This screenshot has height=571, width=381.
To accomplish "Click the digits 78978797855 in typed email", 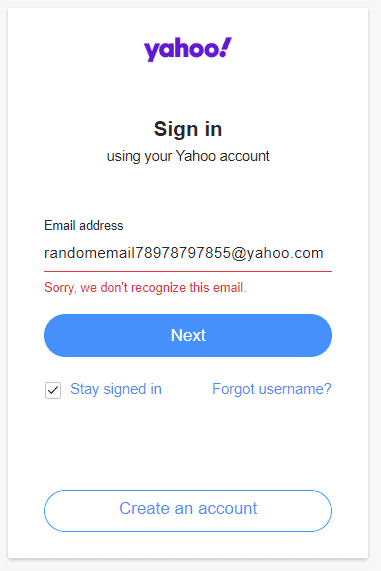I will 183,253.
